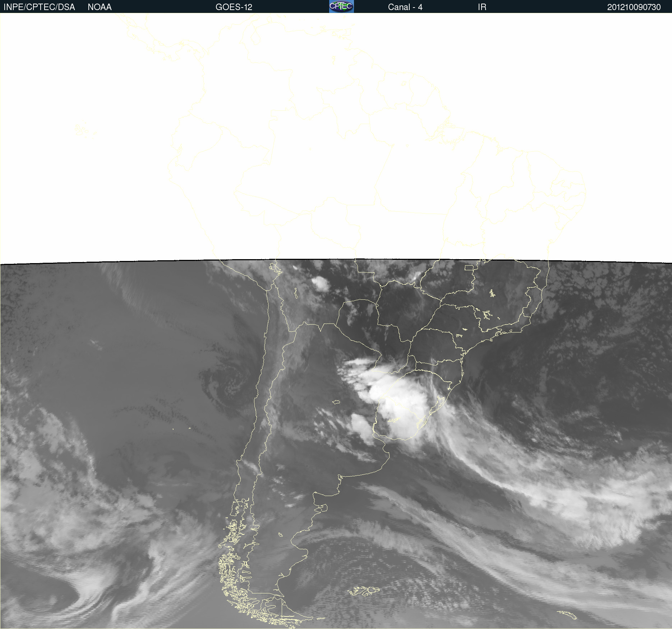Click the GOES-12 satellite label
The width and height of the screenshot is (672, 629).
tap(234, 7)
